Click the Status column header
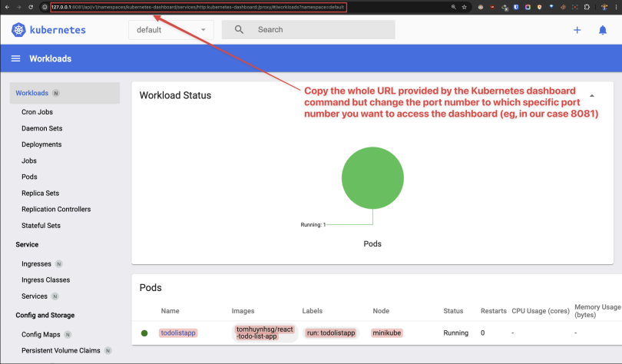The width and height of the screenshot is (622, 364). click(x=453, y=311)
